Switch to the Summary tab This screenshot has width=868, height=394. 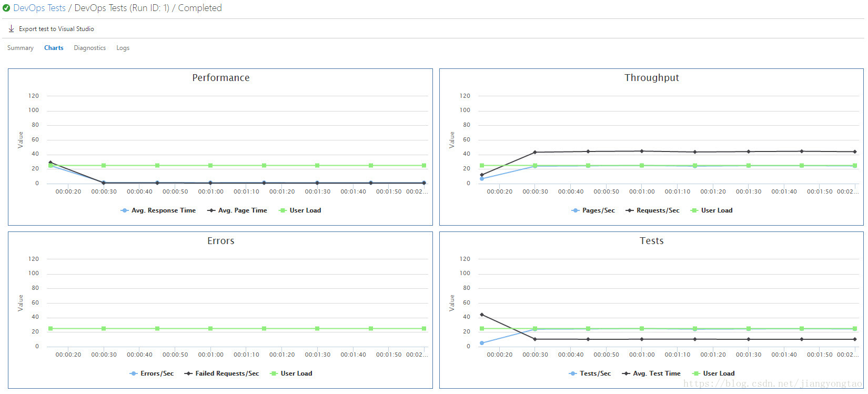[21, 48]
